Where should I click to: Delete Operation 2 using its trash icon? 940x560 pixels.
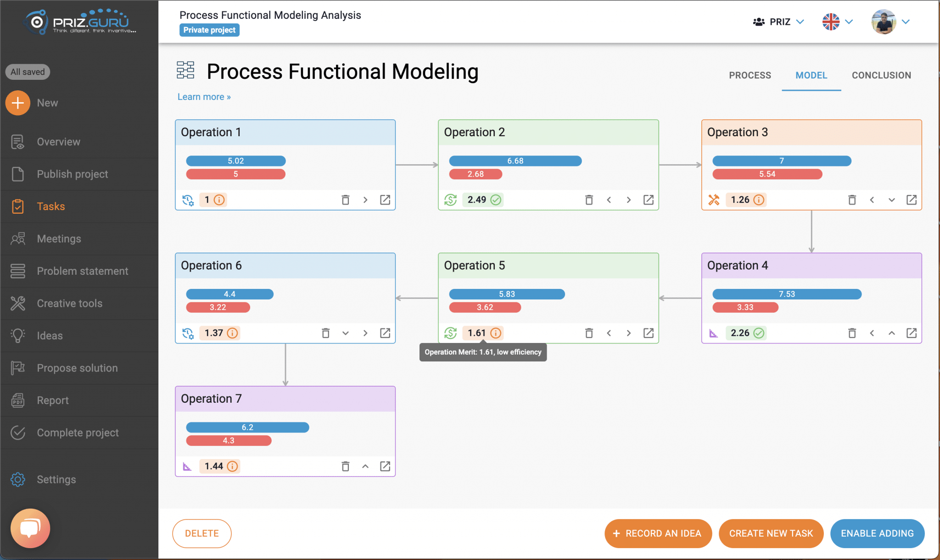click(x=589, y=200)
